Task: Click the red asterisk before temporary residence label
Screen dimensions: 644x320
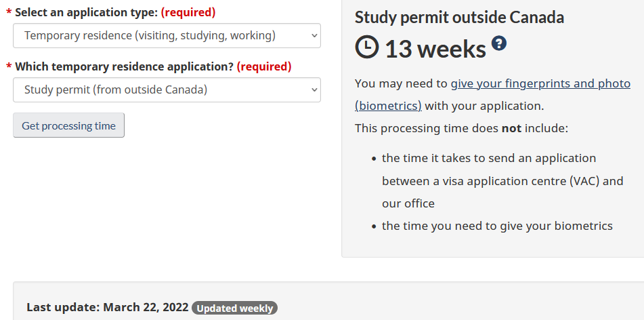Action: [8, 67]
